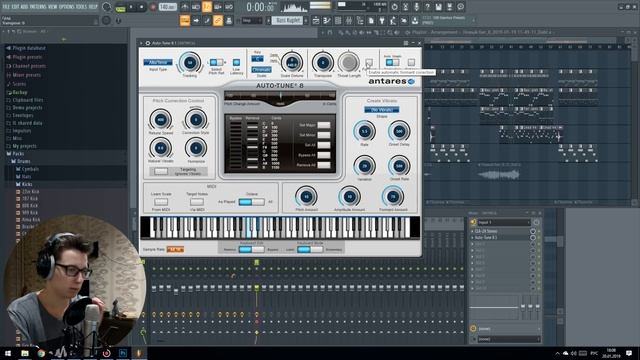The image size is (640, 360).
Task: Open Plugin presets folder in browser
Action: coord(27,57)
